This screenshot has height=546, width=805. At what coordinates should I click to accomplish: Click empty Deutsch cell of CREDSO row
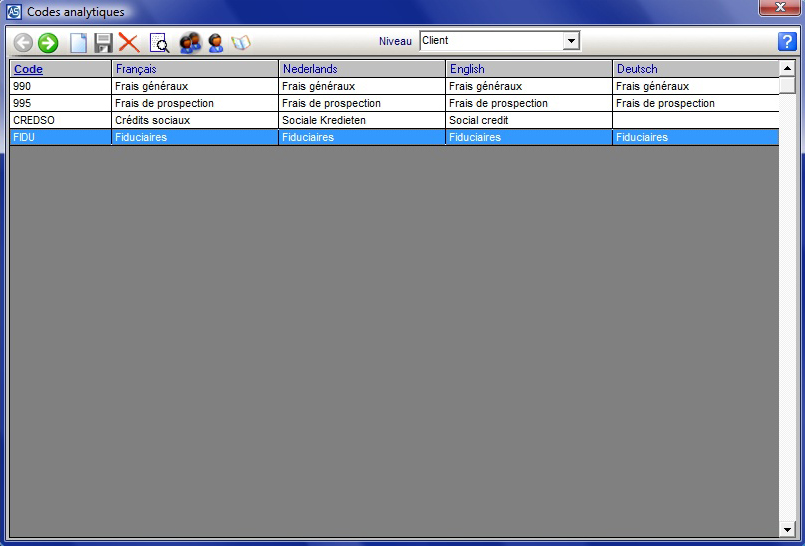696,120
